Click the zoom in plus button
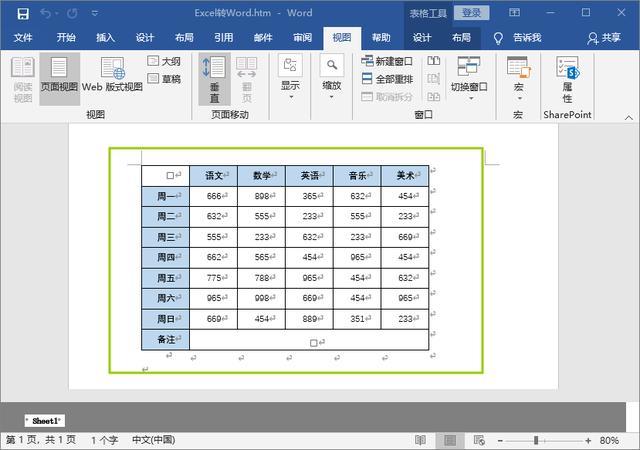This screenshot has width=640, height=450. pyautogui.click(x=588, y=441)
